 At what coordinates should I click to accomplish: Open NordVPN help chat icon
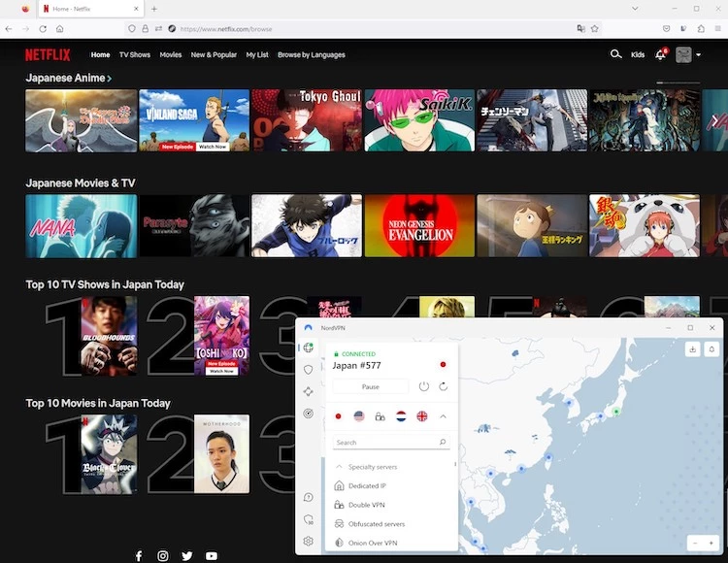(x=309, y=498)
